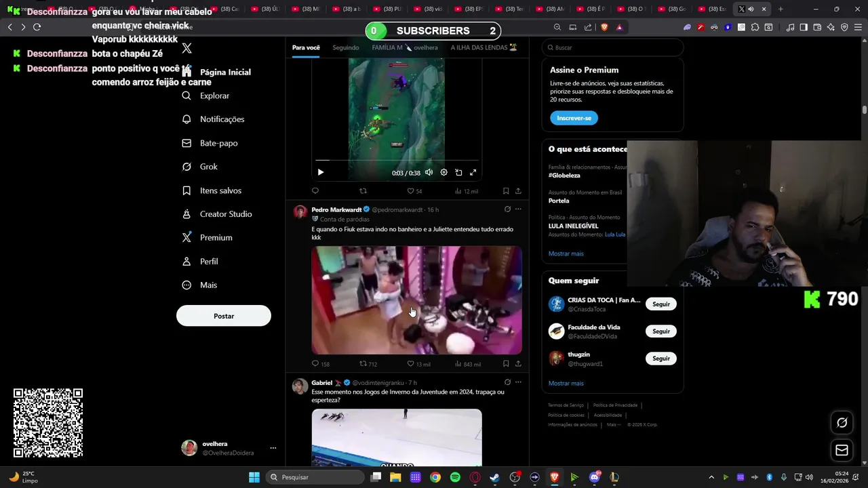Viewport: 868px width, 488px height.
Task: Open Pedro Markwardt's profile name
Action: tap(336, 209)
